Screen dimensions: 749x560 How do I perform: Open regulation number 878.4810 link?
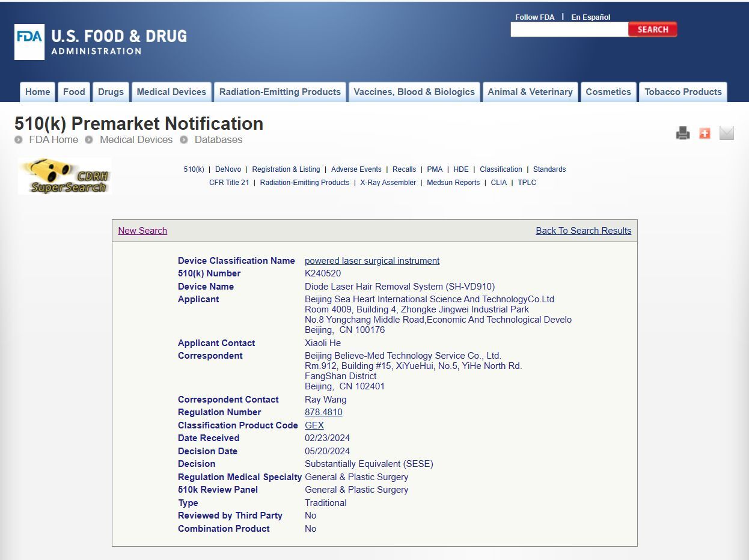point(323,412)
